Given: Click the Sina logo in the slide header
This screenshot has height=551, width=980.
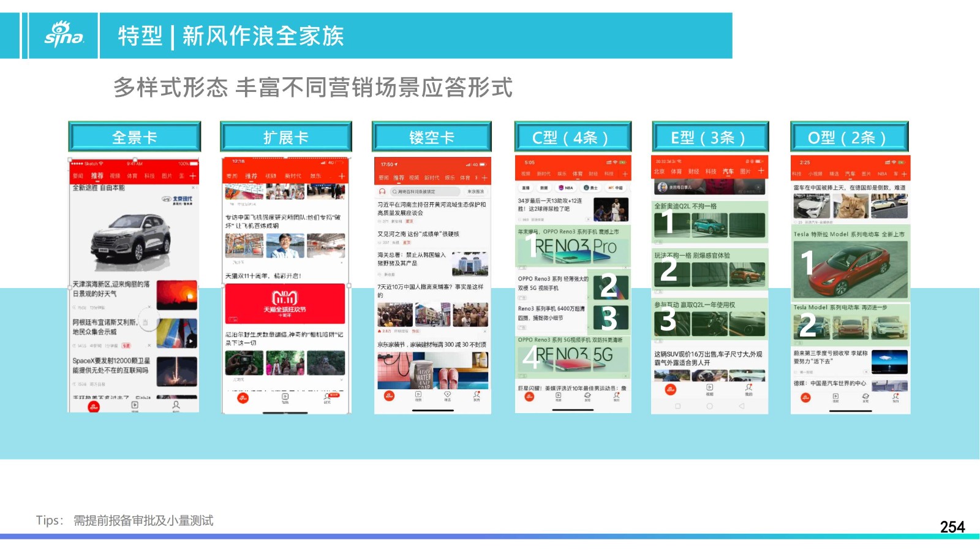Looking at the screenshot, I should tap(64, 34).
